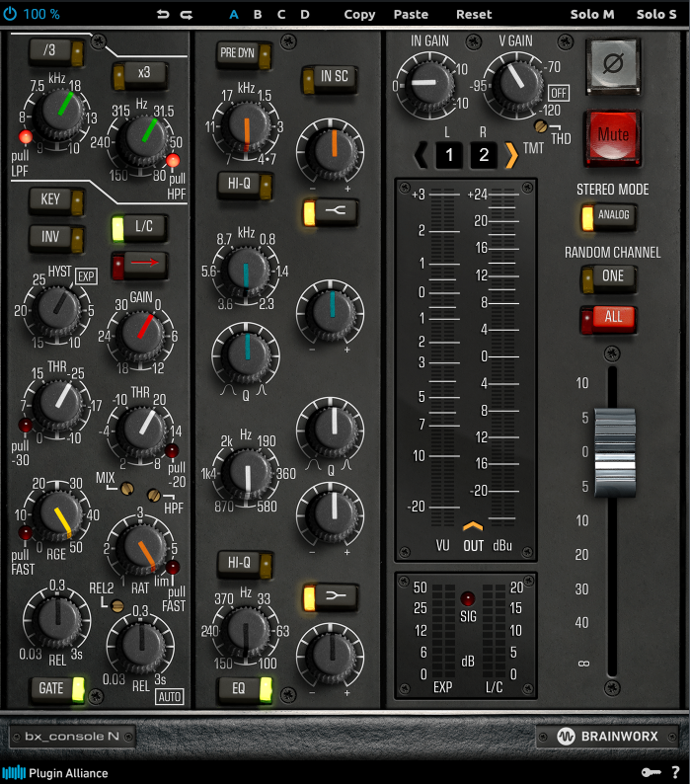This screenshot has width=690, height=784.
Task: Toggle the INV switch
Action: tap(56, 238)
